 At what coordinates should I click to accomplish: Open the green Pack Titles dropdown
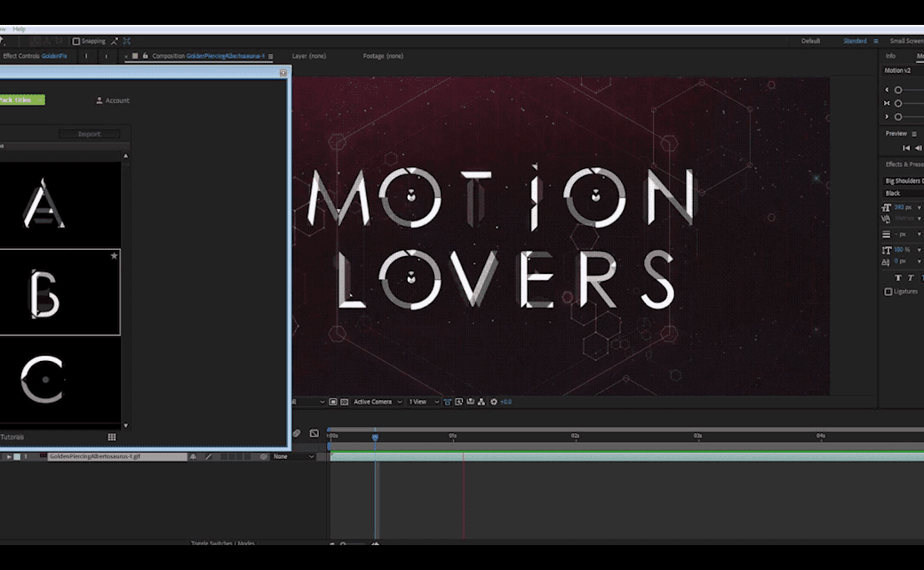pos(21,100)
